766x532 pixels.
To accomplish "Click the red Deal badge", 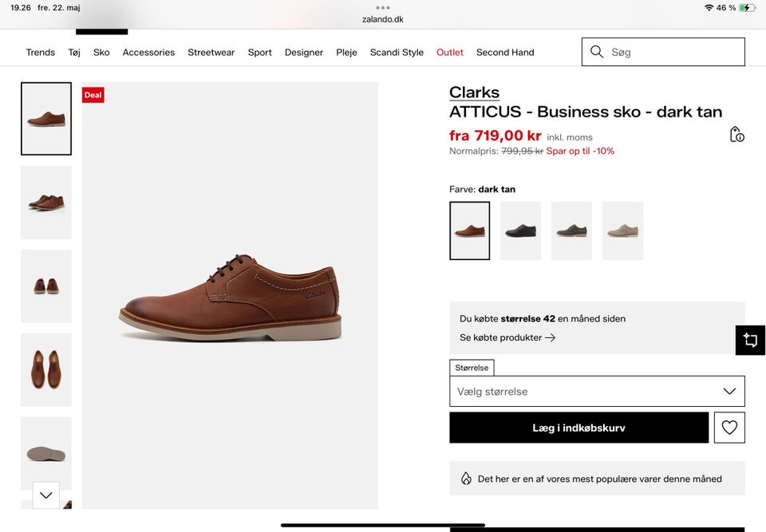I will [x=93, y=95].
